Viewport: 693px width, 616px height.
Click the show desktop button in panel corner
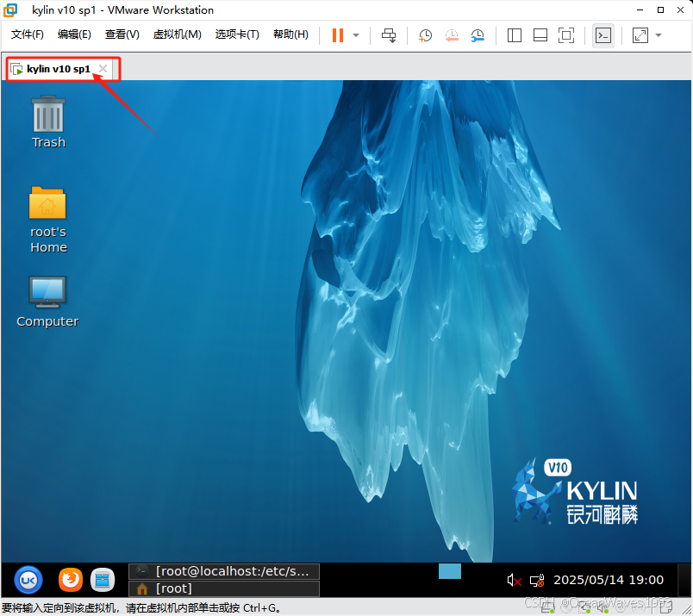(684, 580)
